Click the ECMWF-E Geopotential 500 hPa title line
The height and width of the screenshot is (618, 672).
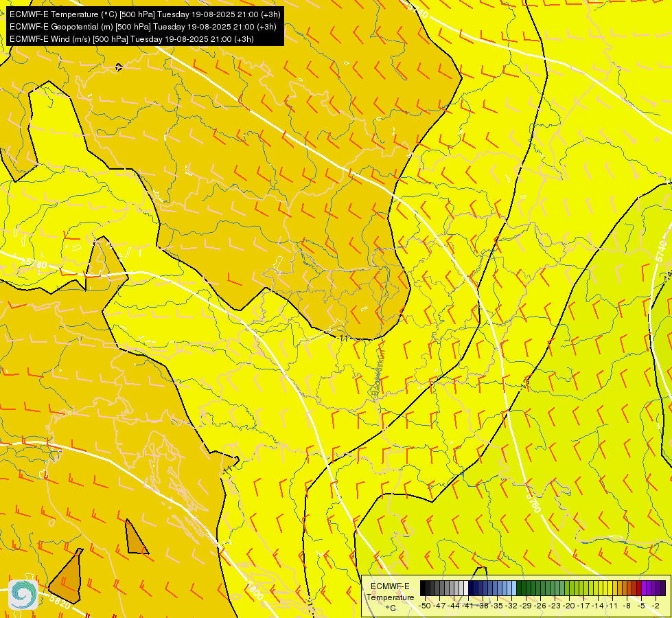[x=143, y=27]
